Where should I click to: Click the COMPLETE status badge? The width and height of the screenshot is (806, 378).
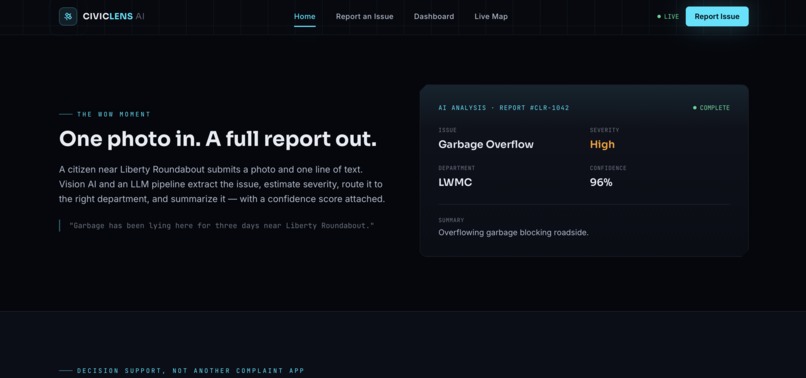[711, 108]
